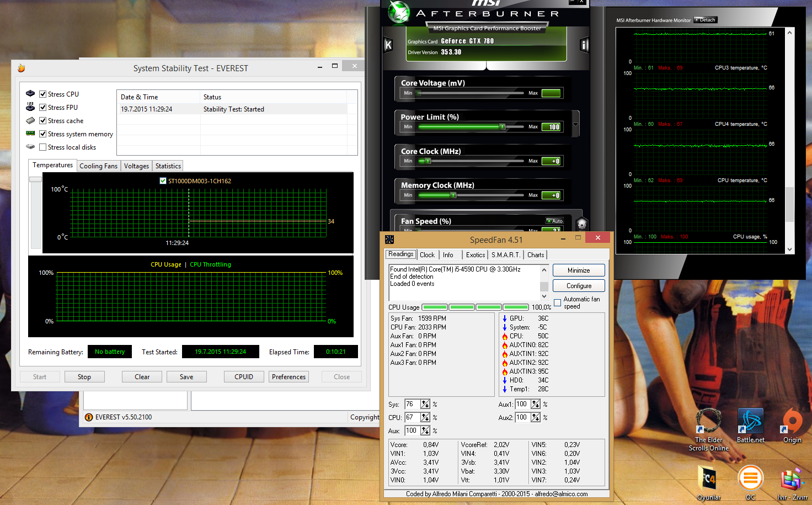Click the Core Voltage value box
The height and width of the screenshot is (505, 812).
[551, 93]
